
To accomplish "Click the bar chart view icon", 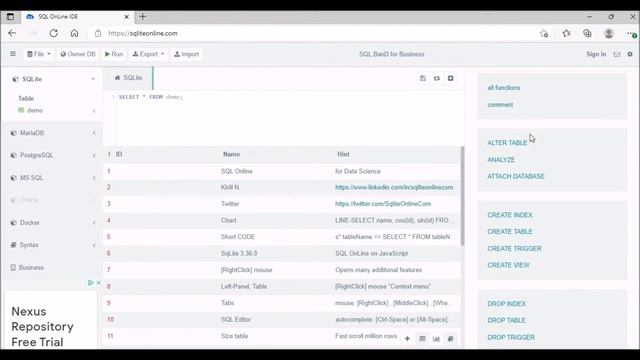I will (436, 339).
